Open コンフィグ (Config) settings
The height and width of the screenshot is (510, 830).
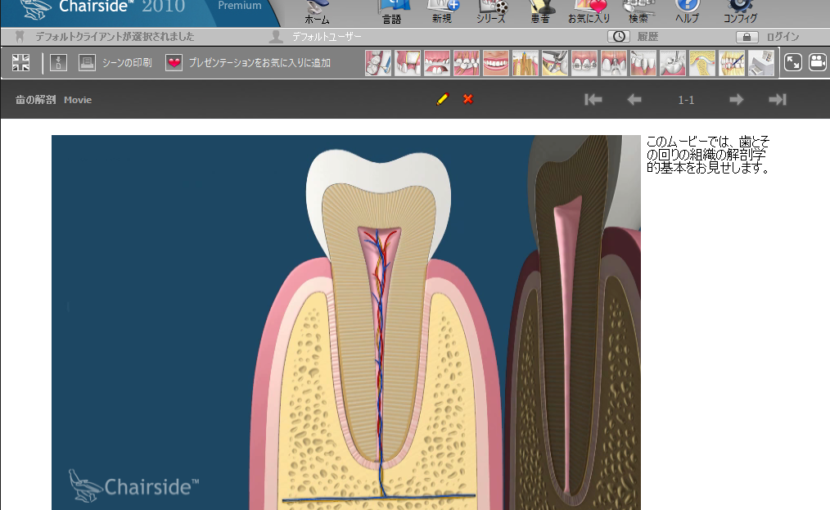(740, 11)
